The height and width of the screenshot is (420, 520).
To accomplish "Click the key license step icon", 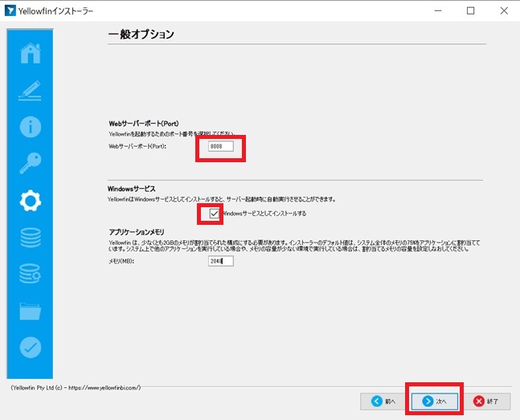I will tap(31, 163).
